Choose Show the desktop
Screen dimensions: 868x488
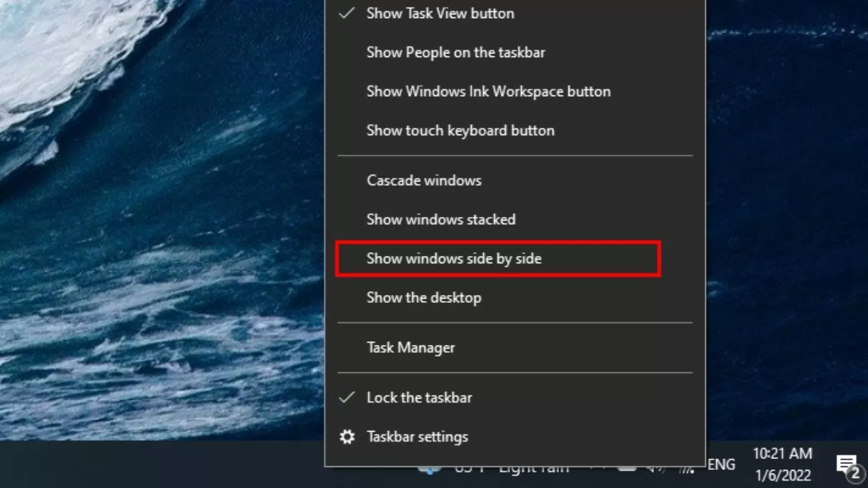point(423,297)
